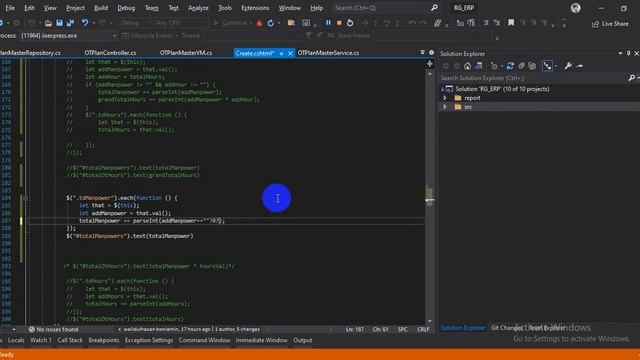The image size is (640, 360).
Task: Restart the debug session
Action: (x=350, y=23)
